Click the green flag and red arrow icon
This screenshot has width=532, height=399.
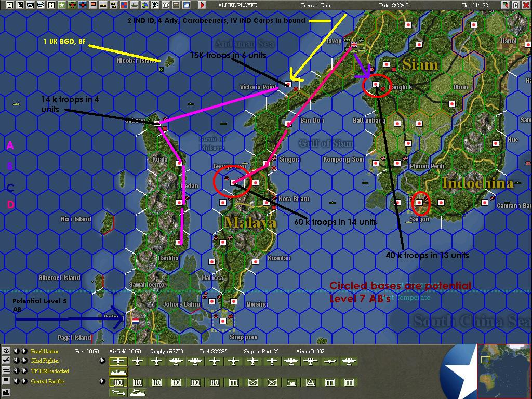coord(505,5)
